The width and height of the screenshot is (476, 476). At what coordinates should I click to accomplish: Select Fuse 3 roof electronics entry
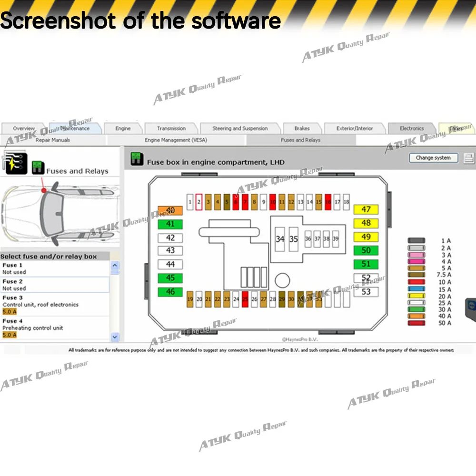point(55,305)
